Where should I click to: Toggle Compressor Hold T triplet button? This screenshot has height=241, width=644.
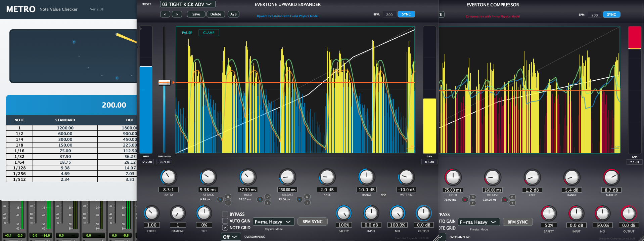(473, 203)
